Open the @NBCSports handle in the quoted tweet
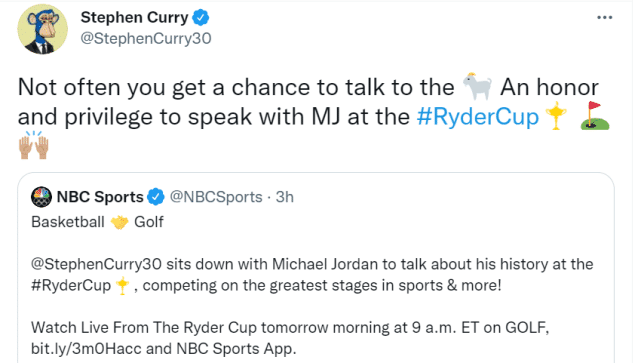Image resolution: width=641 pixels, height=363 pixels. [x=216, y=197]
